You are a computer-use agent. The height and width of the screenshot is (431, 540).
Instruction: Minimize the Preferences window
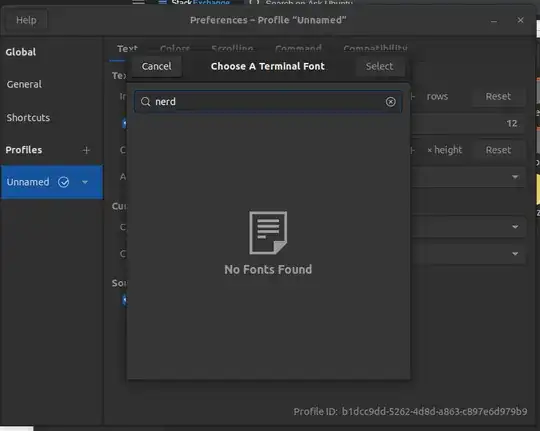494,21
